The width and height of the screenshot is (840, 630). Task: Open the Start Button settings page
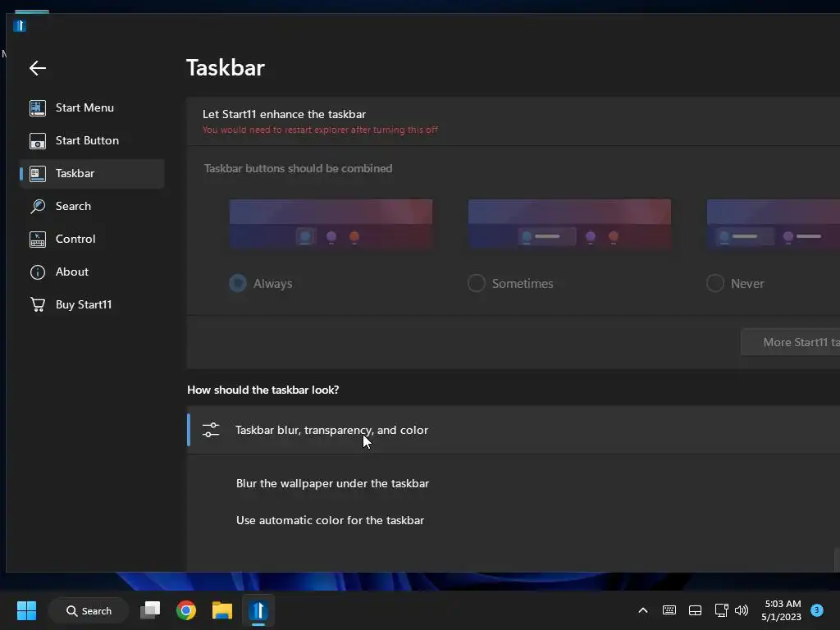pyautogui.click(x=92, y=140)
